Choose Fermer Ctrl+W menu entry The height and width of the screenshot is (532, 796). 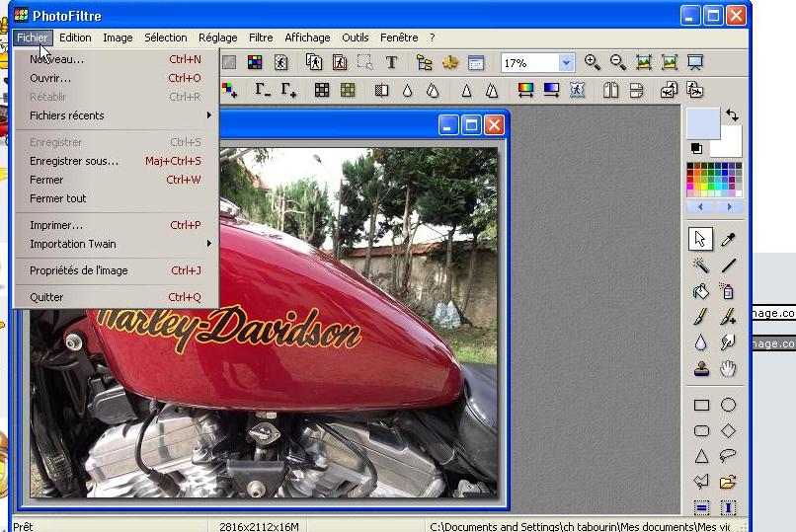click(x=117, y=180)
